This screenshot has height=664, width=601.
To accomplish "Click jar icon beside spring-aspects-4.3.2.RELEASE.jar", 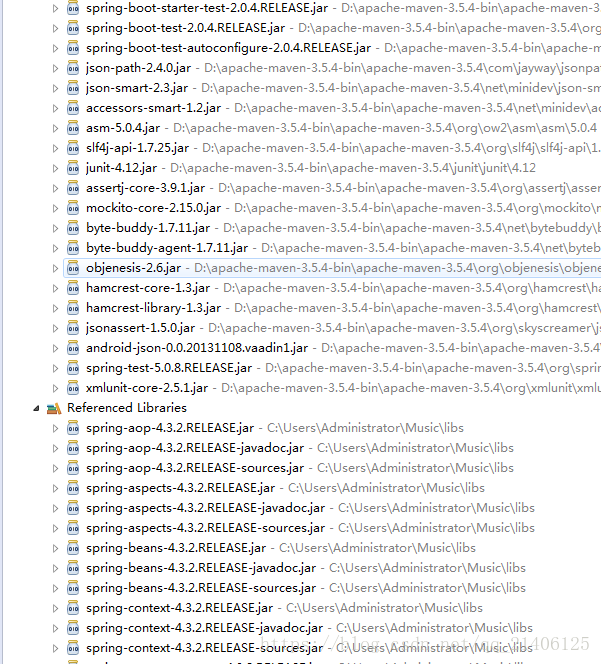I will click(x=73, y=488).
